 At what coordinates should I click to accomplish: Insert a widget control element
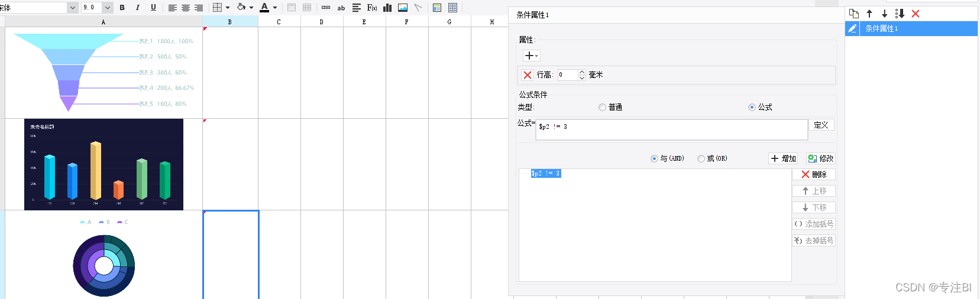pos(326,8)
